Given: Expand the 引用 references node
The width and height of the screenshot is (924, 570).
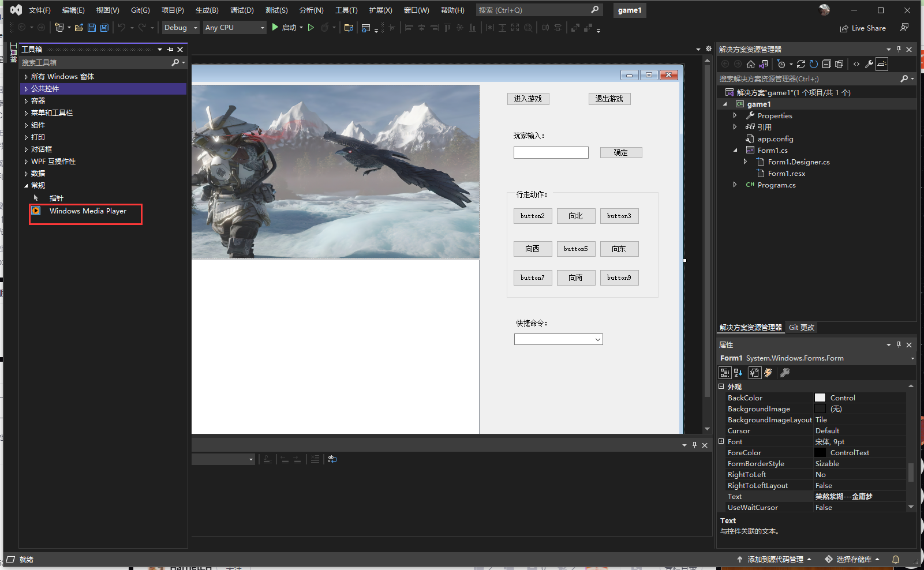Looking at the screenshot, I should click(735, 127).
